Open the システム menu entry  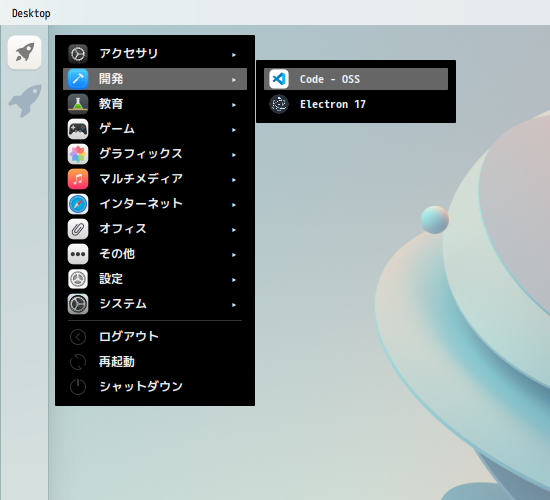click(155, 304)
